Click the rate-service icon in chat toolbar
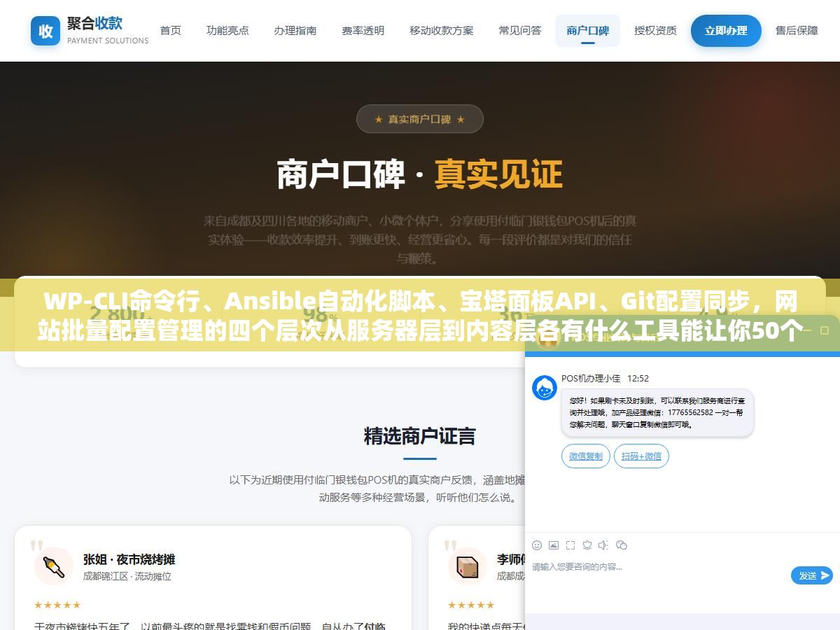Image resolution: width=840 pixels, height=630 pixels. pos(587,545)
